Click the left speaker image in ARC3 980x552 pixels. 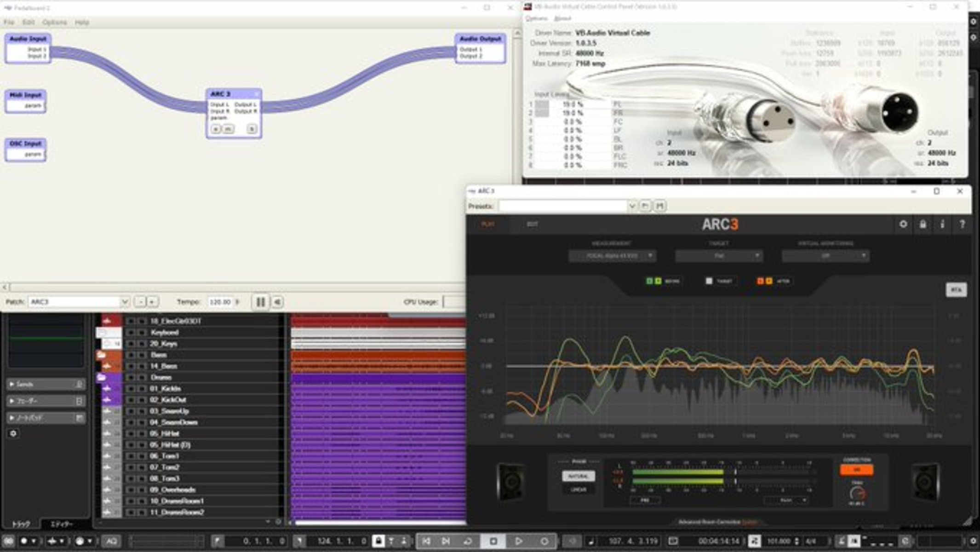[510, 482]
